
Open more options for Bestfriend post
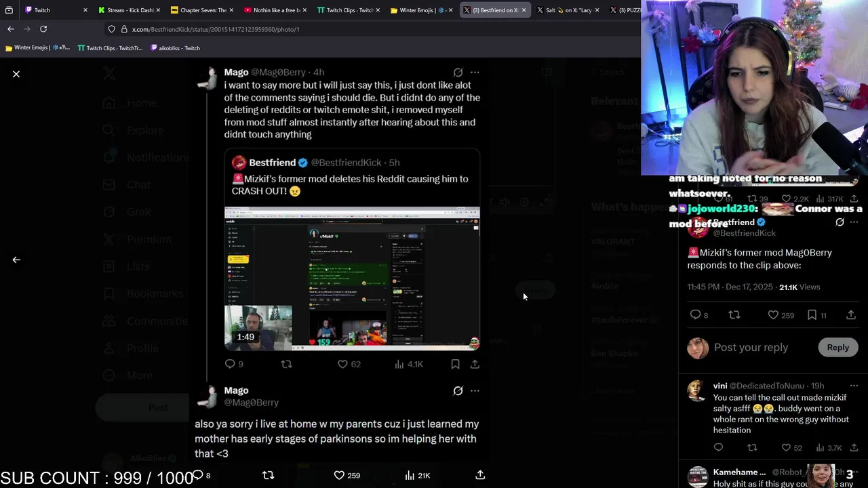tap(854, 222)
